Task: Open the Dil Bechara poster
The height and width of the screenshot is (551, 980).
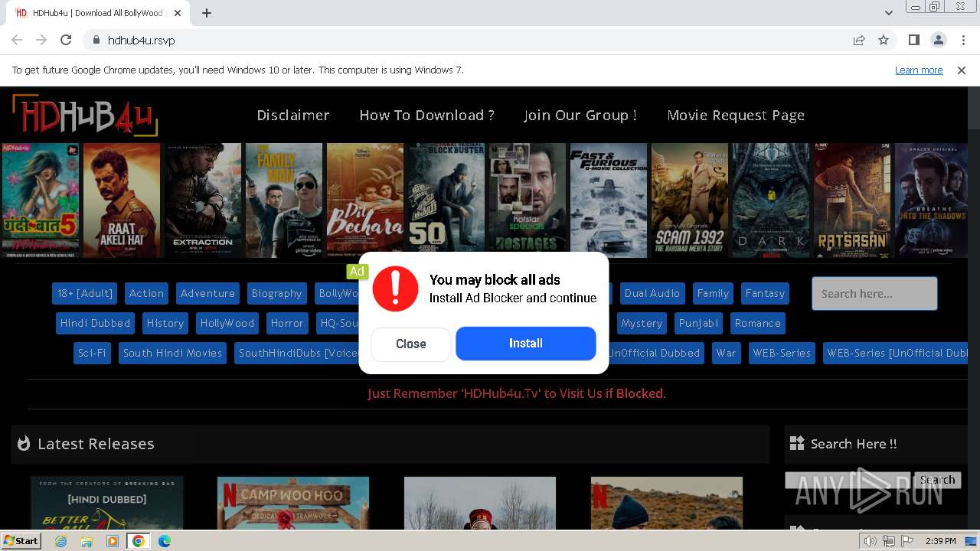Action: (365, 201)
